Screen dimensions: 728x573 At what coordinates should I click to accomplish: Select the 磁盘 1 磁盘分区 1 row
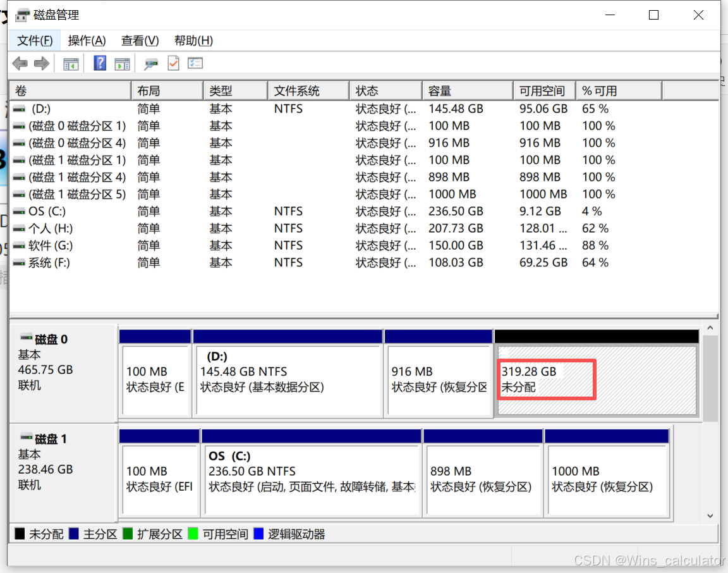pos(364,161)
